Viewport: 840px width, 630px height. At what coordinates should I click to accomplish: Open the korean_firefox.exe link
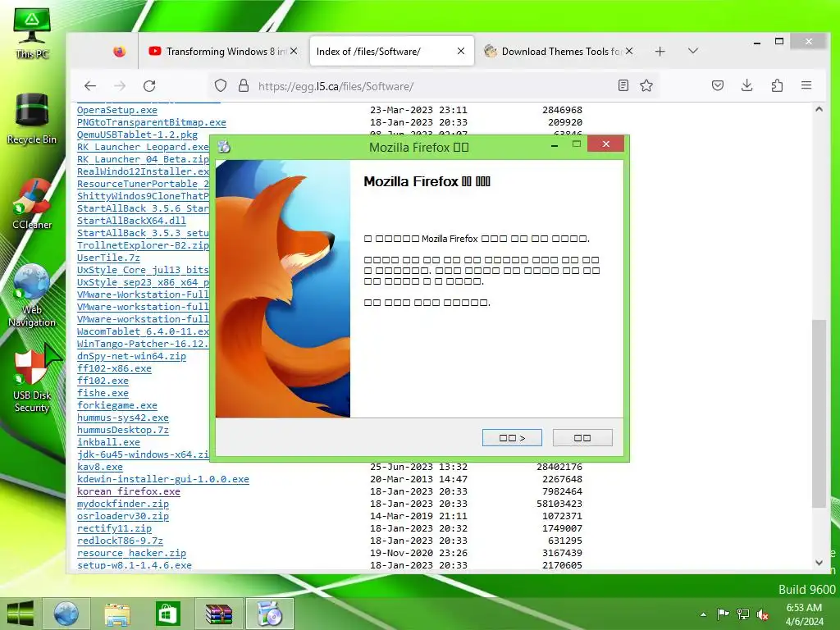click(129, 492)
